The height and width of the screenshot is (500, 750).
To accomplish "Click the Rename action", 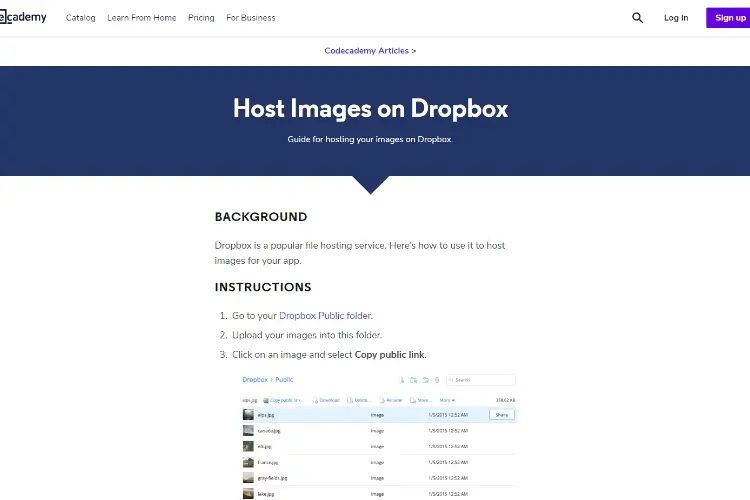I will pos(391,400).
